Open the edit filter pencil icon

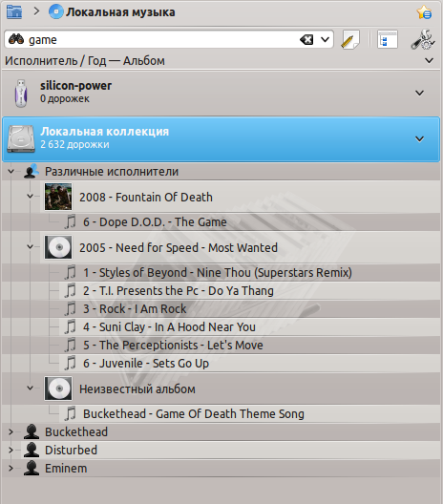click(349, 39)
